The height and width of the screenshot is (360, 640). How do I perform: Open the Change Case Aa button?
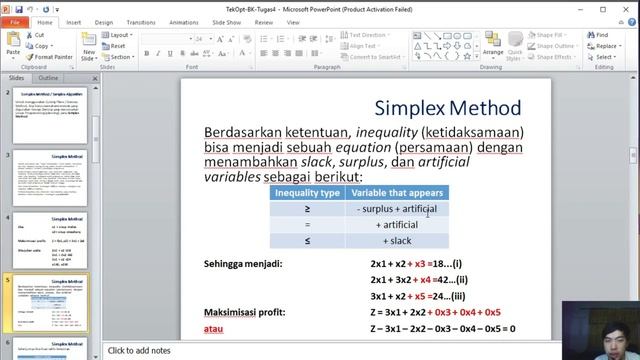[223, 53]
